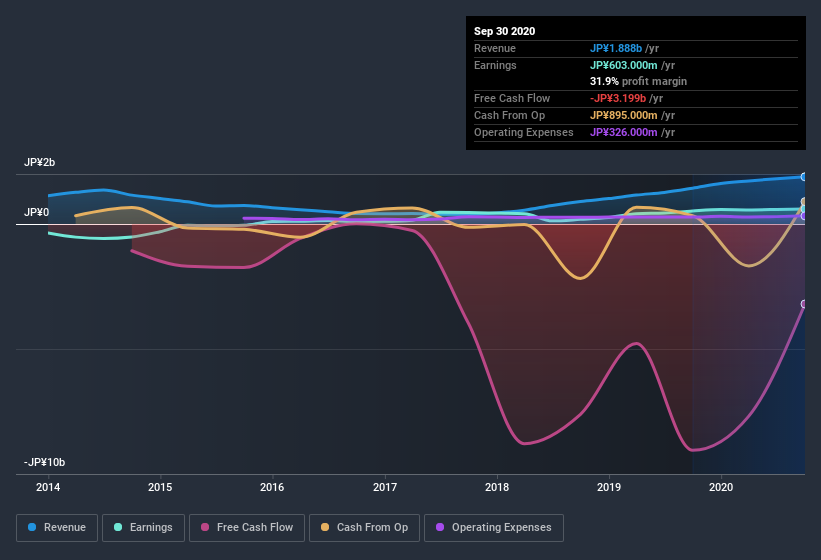Image resolution: width=821 pixels, height=560 pixels.
Task: Toggle the Cash From Op legend series
Action: tap(364, 528)
